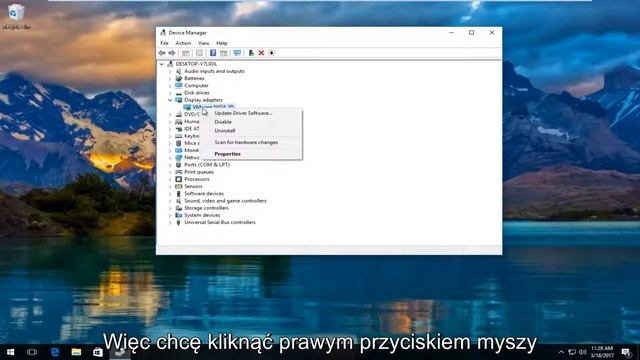Select the Storage controllers label
This screenshot has width=640, height=360.
[206, 208]
